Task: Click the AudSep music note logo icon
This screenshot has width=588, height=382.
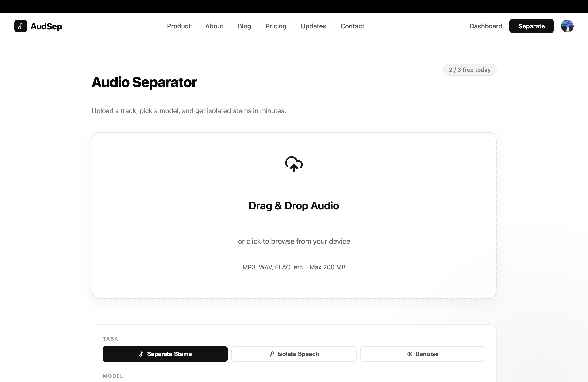Action: click(x=21, y=26)
